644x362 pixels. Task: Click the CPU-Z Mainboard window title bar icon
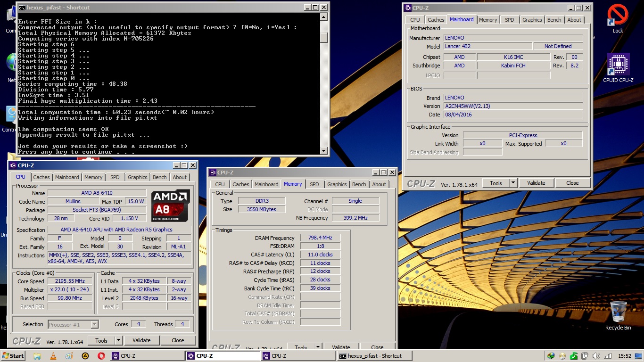tap(408, 8)
